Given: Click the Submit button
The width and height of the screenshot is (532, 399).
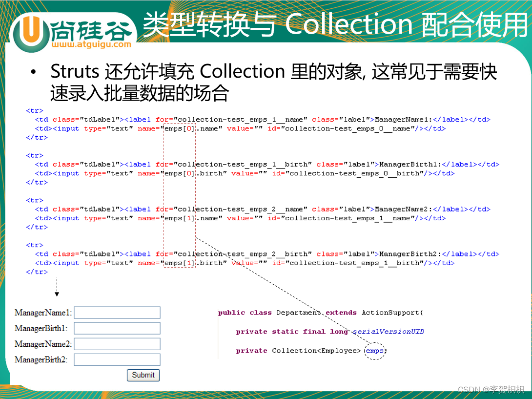Looking at the screenshot, I should pos(143,375).
